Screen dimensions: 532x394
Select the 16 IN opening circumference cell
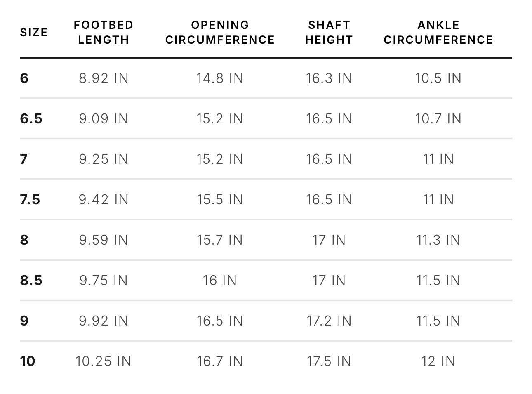click(x=220, y=280)
